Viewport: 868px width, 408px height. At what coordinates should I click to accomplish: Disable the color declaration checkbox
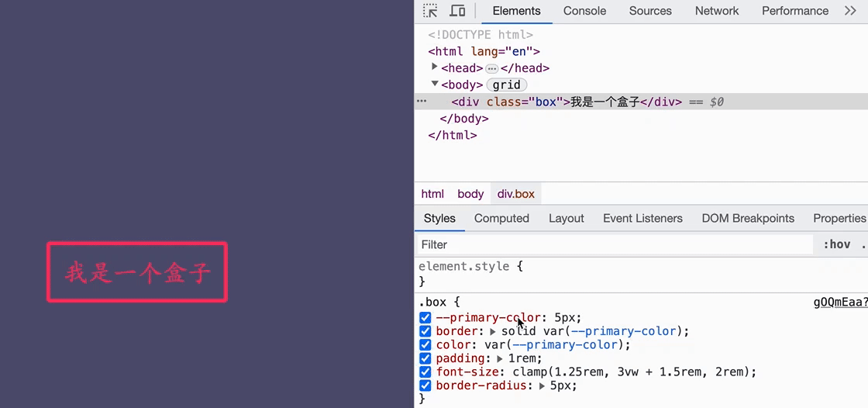coord(425,345)
